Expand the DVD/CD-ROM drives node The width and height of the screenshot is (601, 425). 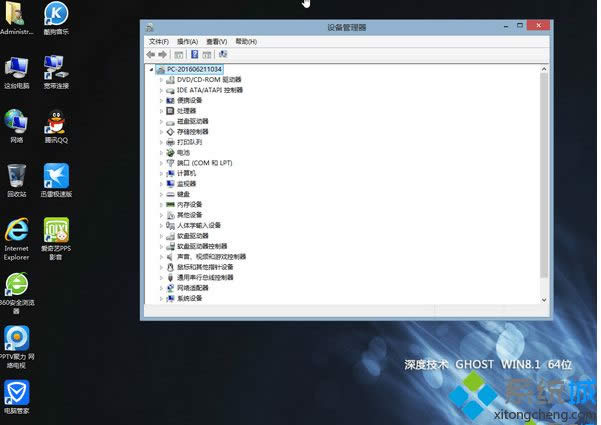pos(160,79)
